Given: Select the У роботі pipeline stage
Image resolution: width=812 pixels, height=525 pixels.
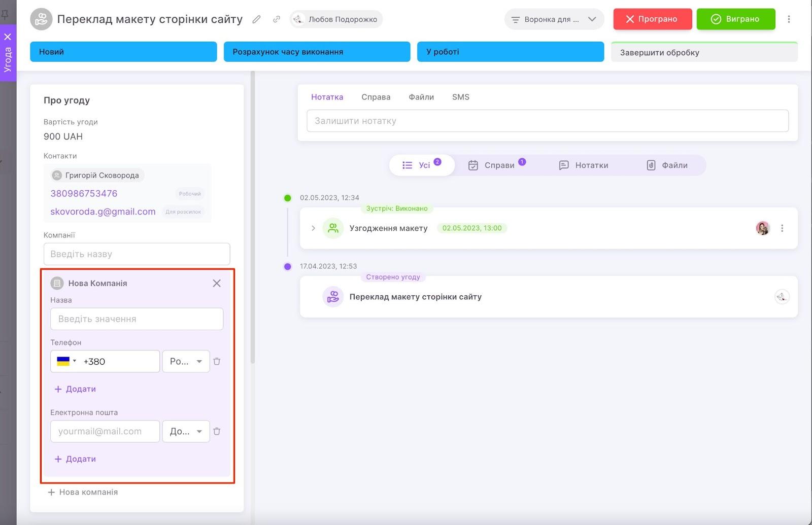Looking at the screenshot, I should coord(510,52).
